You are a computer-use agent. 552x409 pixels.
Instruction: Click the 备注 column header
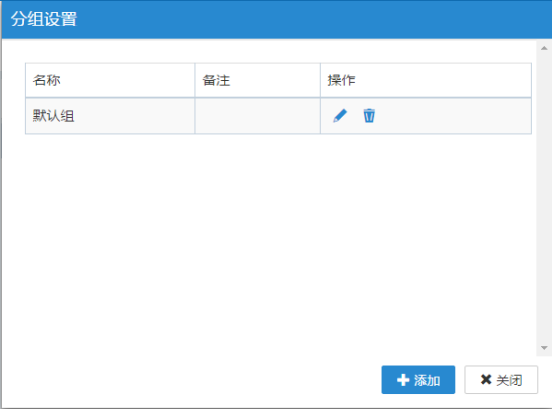257,80
